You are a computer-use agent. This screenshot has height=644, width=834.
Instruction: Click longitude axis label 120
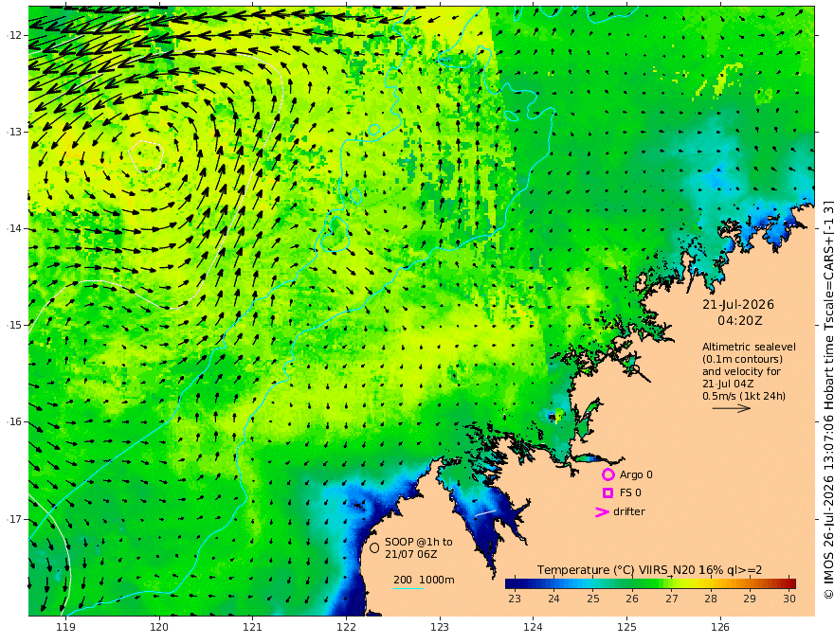(159, 628)
